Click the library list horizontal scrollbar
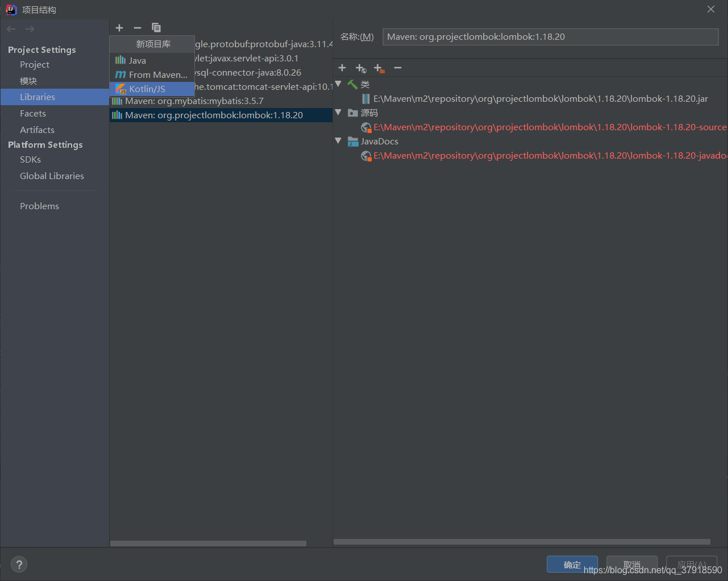728x581 pixels. point(208,543)
